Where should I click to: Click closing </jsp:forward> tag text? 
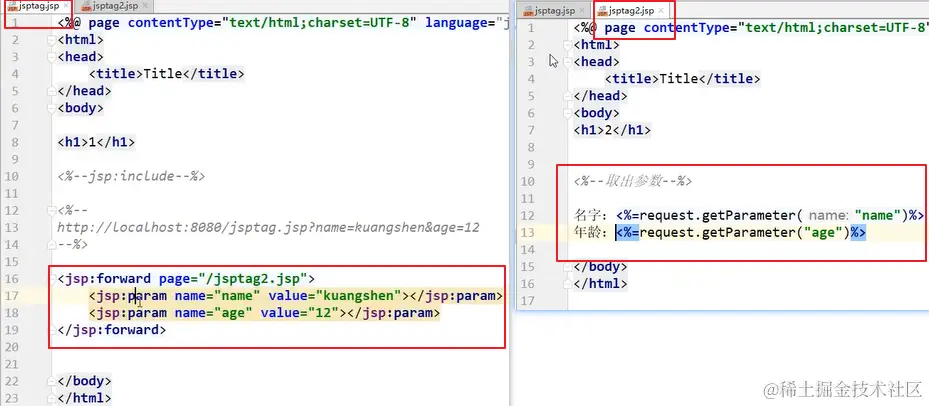pyautogui.click(x=112, y=330)
